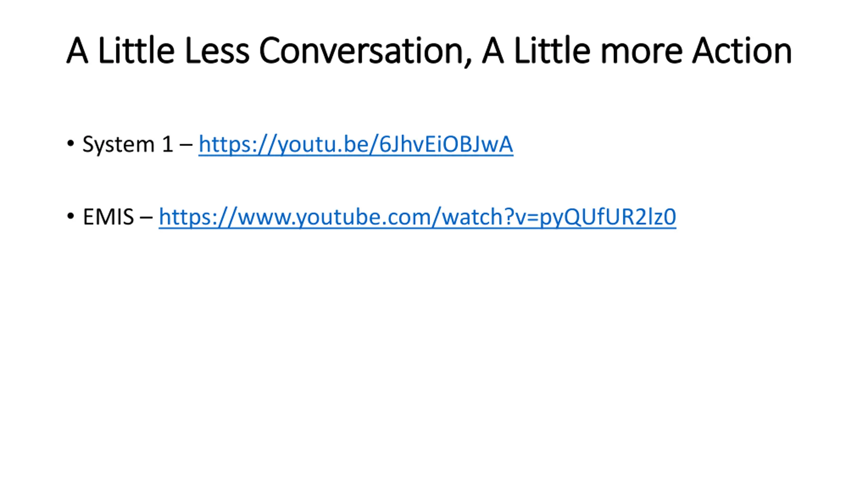Click the first "Little" in the title

pos(136,50)
